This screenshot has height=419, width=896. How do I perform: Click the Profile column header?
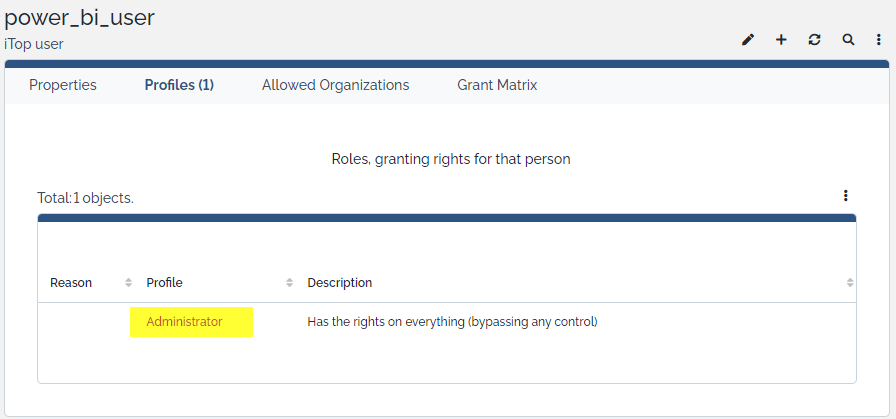click(x=164, y=283)
